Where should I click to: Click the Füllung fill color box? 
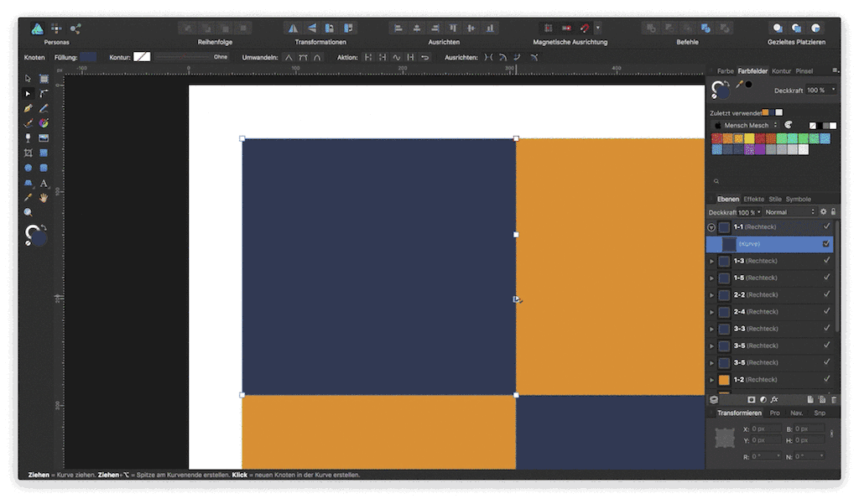tap(88, 57)
